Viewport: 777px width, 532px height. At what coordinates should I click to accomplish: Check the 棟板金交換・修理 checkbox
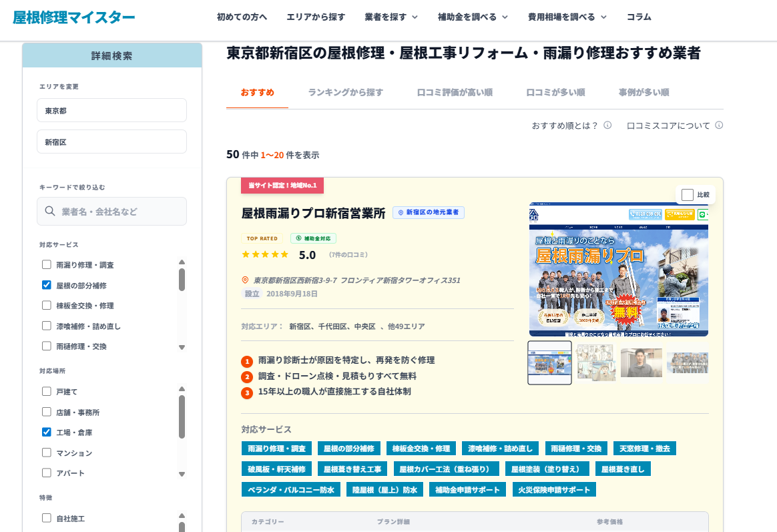pyautogui.click(x=47, y=305)
